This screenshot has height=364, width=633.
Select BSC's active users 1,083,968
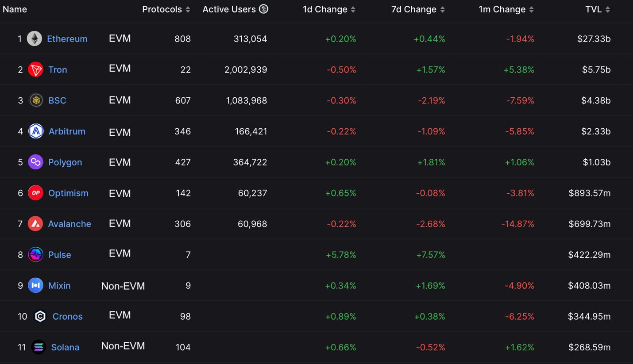point(247,100)
